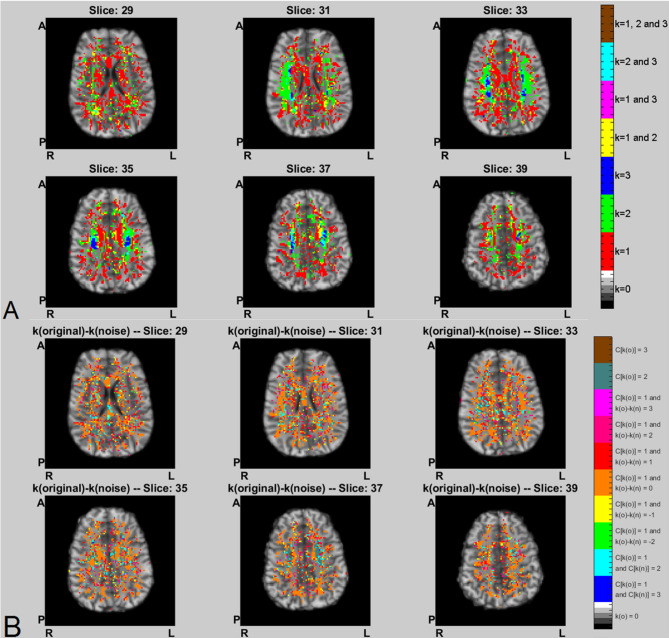Click the k(original)-k(noise) Slice: 29 brain image

(x=110, y=404)
